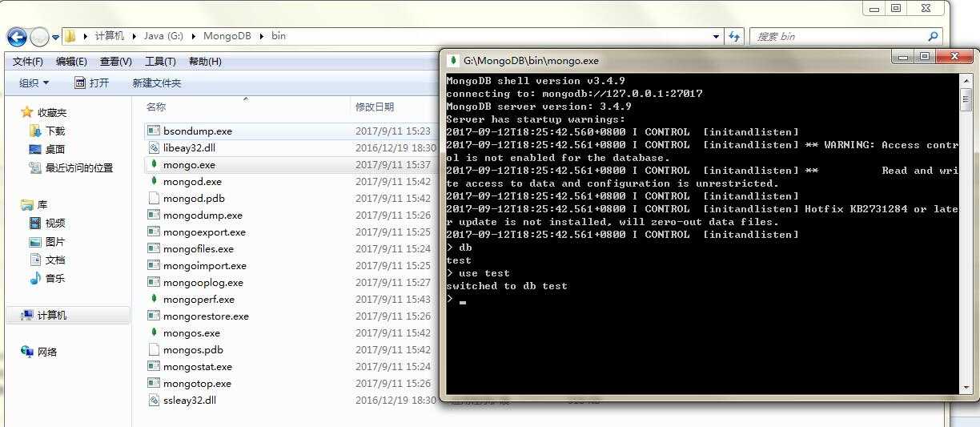Viewport: 980px width, 427px height.
Task: Open 收藏夹 in navigation pane
Action: [52, 112]
